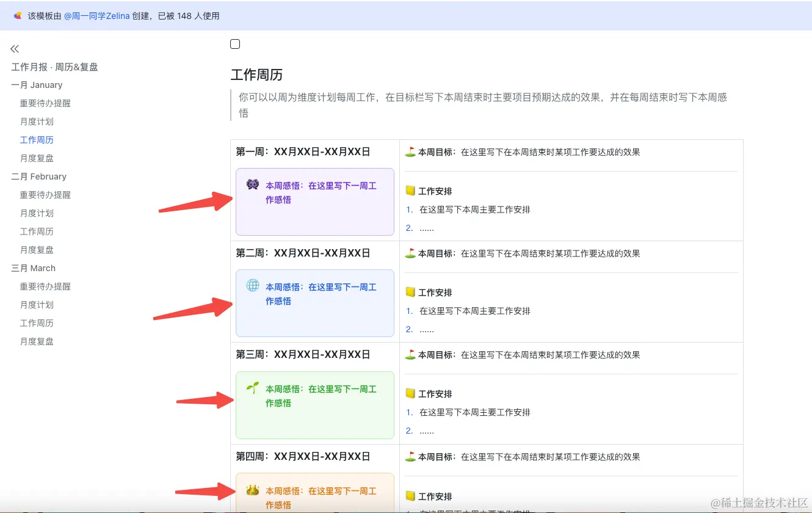
Task: Click the 工作安排 heading in 第二周 row
Action: pos(435,293)
